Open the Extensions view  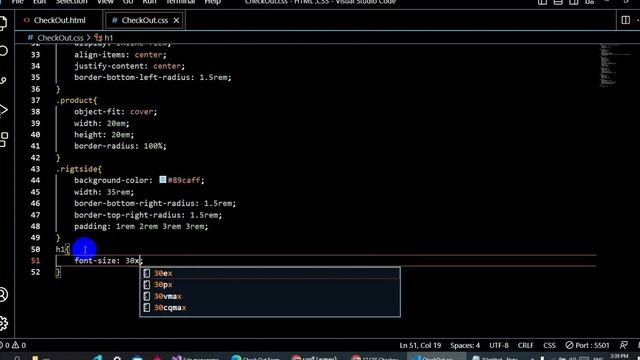click(x=3, y=140)
